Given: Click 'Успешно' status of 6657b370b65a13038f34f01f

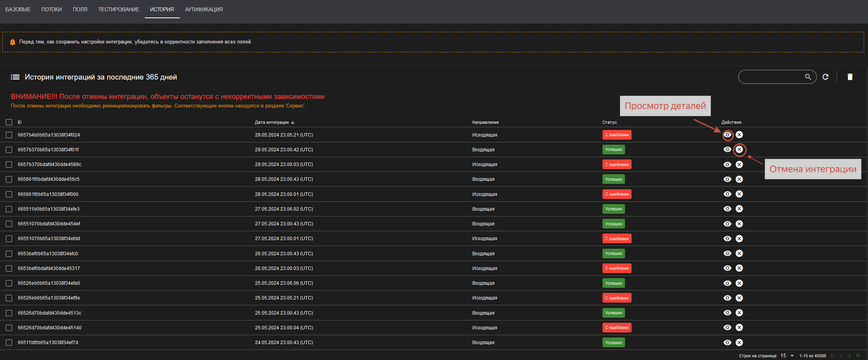Looking at the screenshot, I should [613, 149].
